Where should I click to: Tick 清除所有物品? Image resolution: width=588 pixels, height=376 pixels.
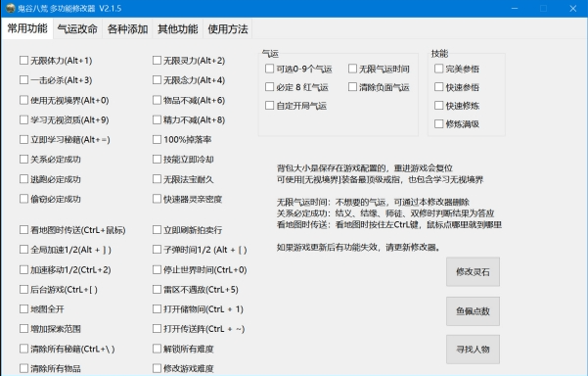(24, 368)
